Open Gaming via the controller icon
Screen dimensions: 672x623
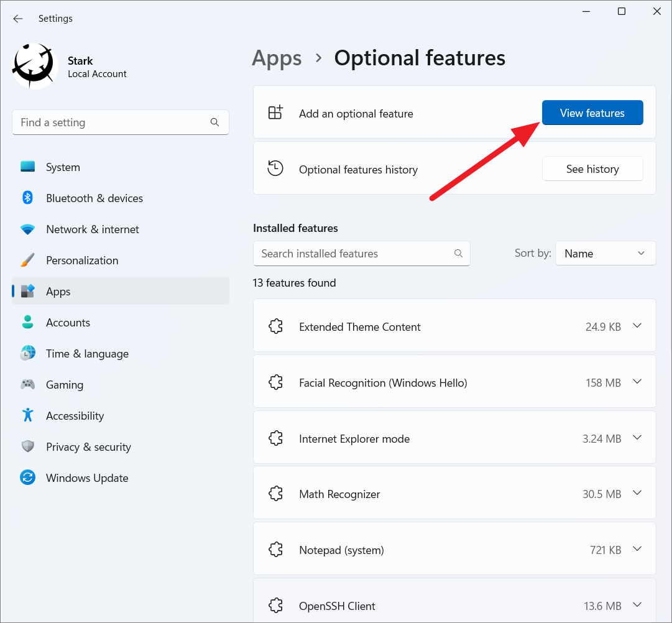(27, 384)
